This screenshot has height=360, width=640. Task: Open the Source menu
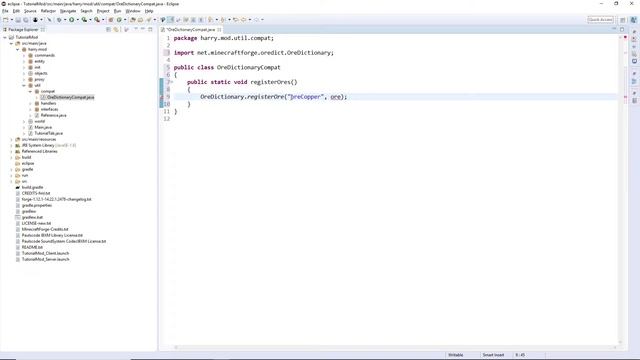[30, 11]
